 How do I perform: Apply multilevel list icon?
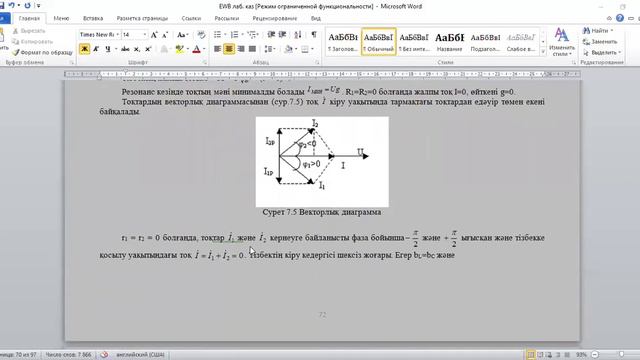click(251, 35)
